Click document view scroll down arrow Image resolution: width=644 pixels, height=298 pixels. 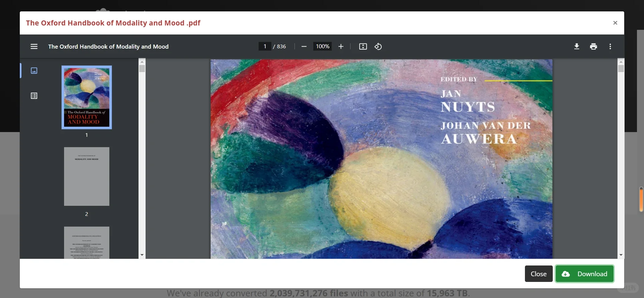click(621, 255)
